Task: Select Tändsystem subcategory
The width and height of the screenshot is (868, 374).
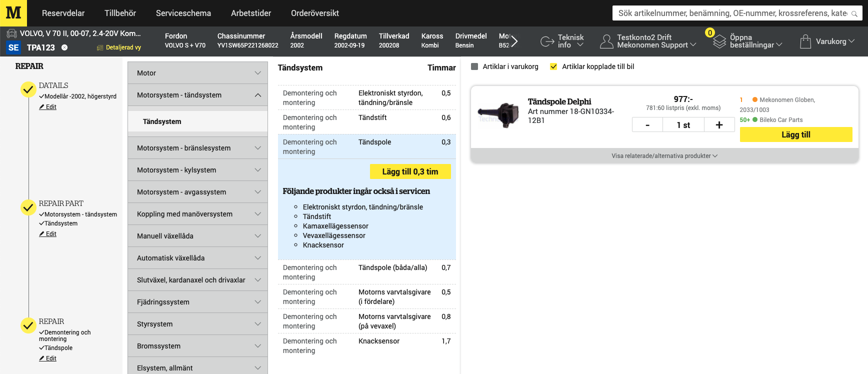Action: pyautogui.click(x=197, y=121)
